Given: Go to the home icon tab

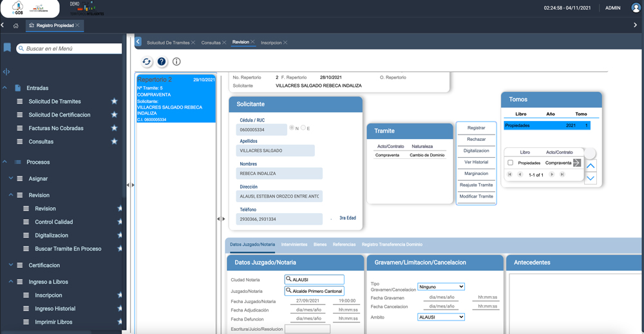Looking at the screenshot, I should (x=16, y=26).
